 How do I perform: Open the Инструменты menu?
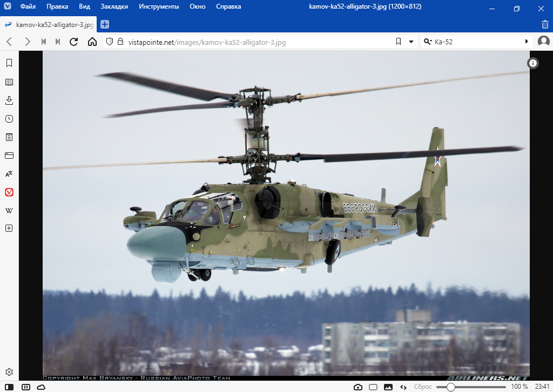click(x=159, y=7)
